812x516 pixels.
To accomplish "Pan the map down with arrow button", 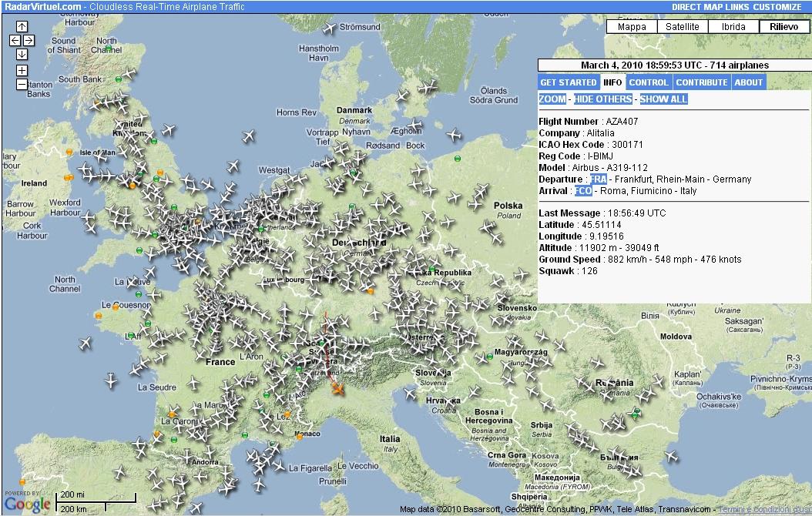I will tap(22, 54).
